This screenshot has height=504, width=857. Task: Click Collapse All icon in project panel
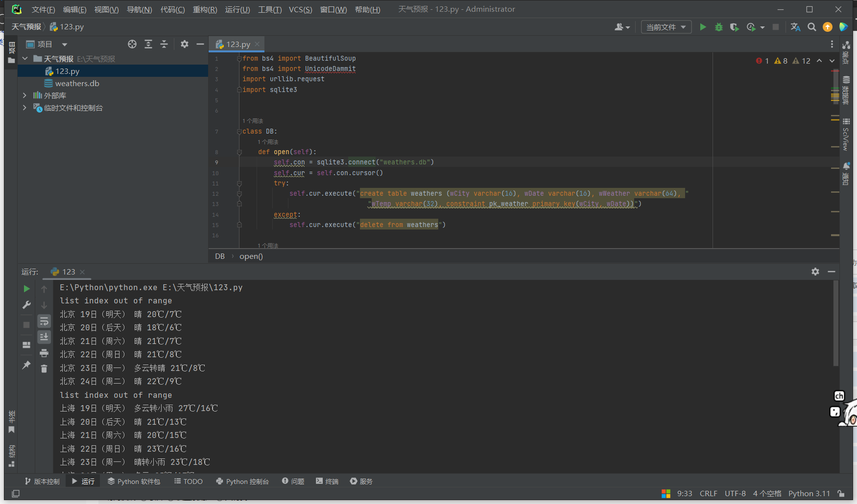pyautogui.click(x=164, y=45)
